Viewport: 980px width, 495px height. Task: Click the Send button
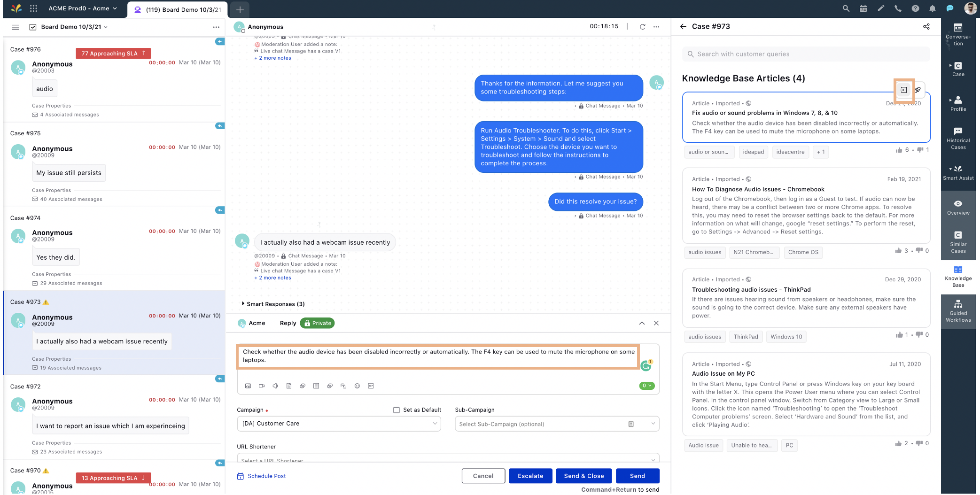click(x=637, y=476)
